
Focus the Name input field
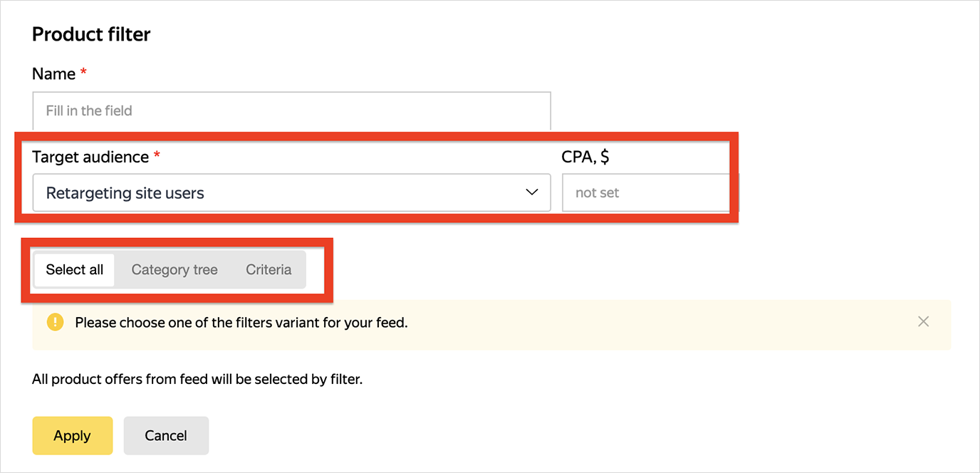[291, 111]
